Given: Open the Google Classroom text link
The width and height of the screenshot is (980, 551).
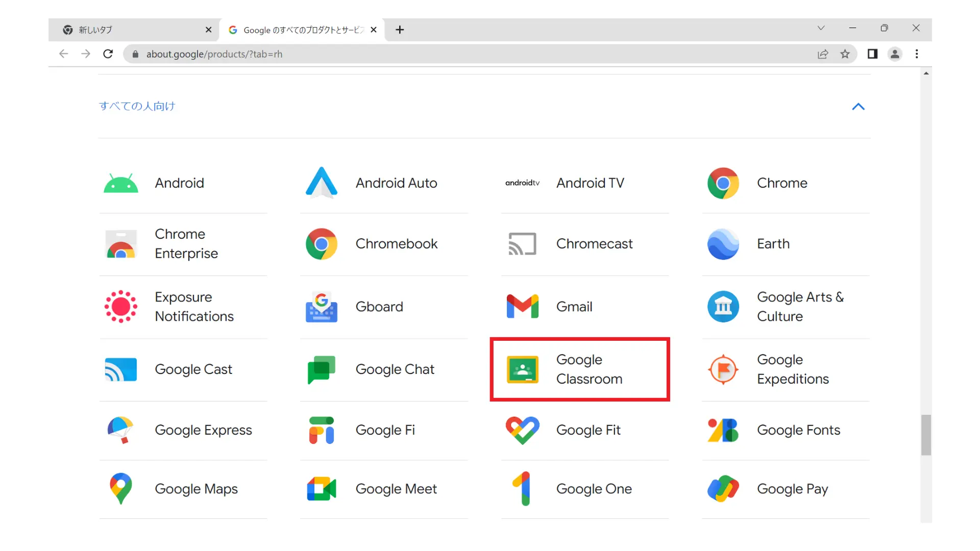Looking at the screenshot, I should coord(590,369).
